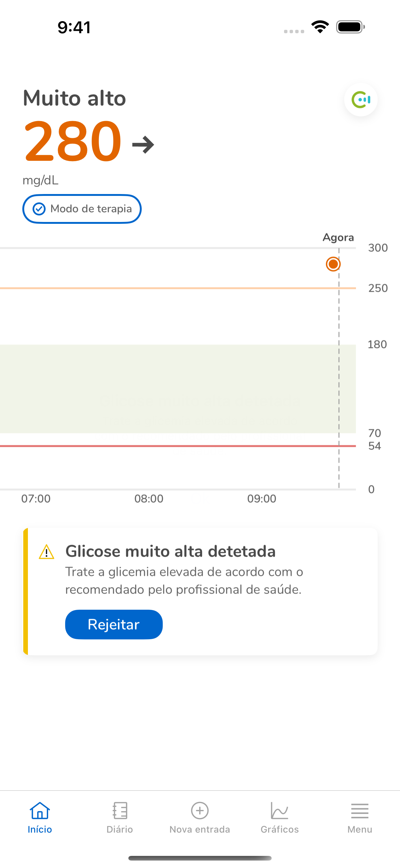Tap the 280 glucose reading
The width and height of the screenshot is (400, 868).
click(73, 141)
